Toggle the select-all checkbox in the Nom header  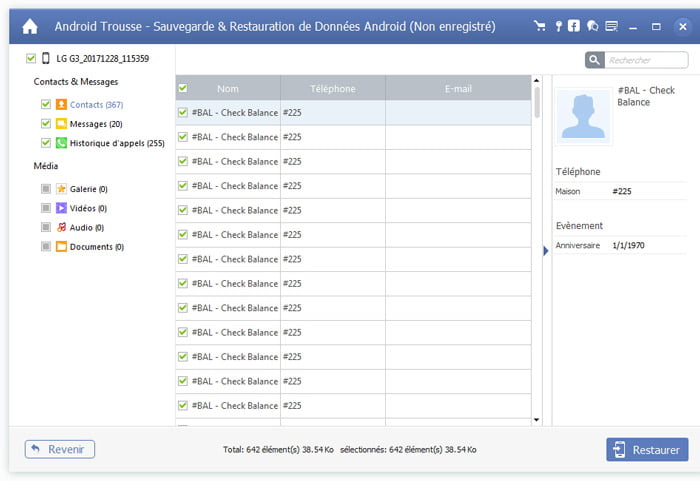182,89
